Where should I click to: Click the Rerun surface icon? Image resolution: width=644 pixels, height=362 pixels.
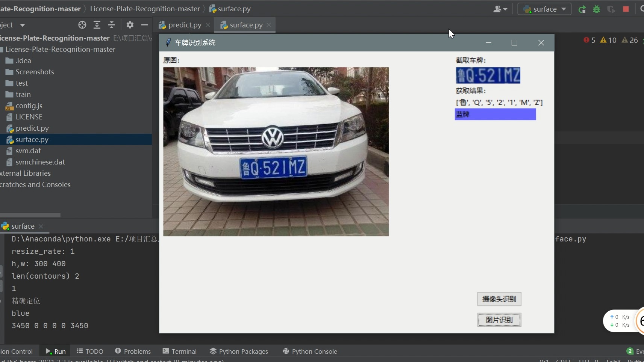point(582,9)
